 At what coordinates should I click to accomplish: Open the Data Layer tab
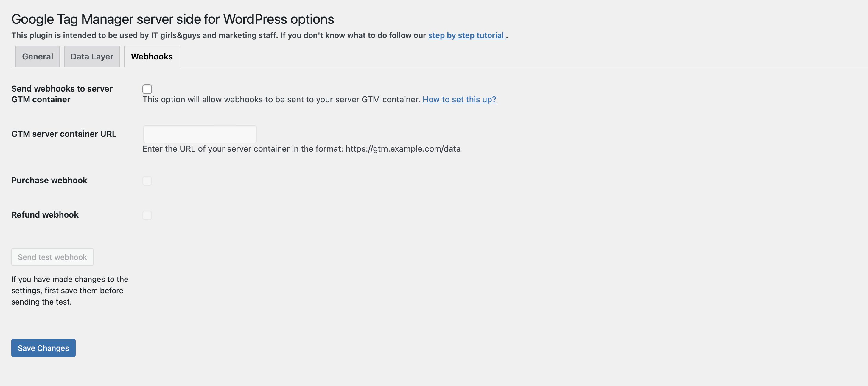pos(92,57)
